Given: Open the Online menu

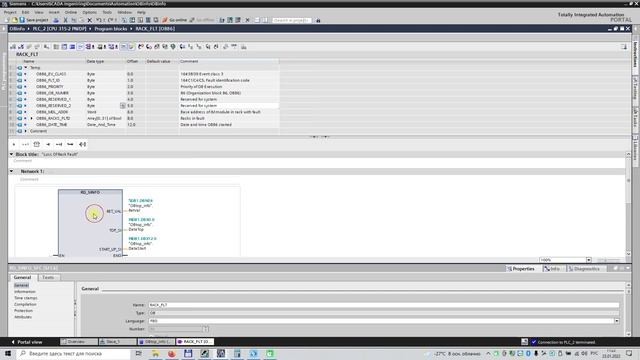Looking at the screenshot, I should 71,12.
